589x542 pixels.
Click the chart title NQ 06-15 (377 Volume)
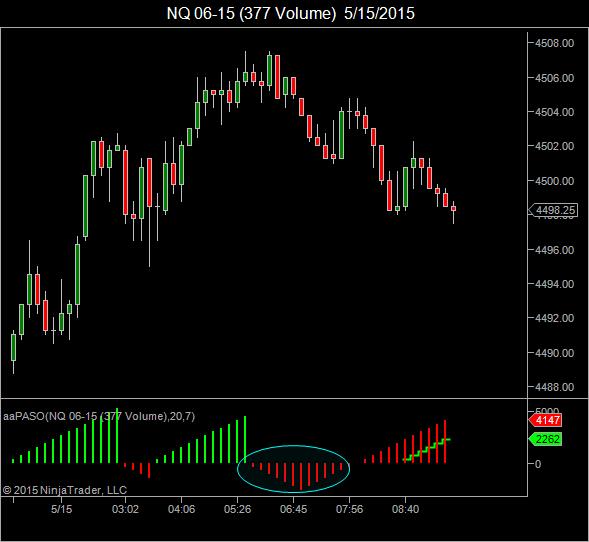[x=290, y=14]
